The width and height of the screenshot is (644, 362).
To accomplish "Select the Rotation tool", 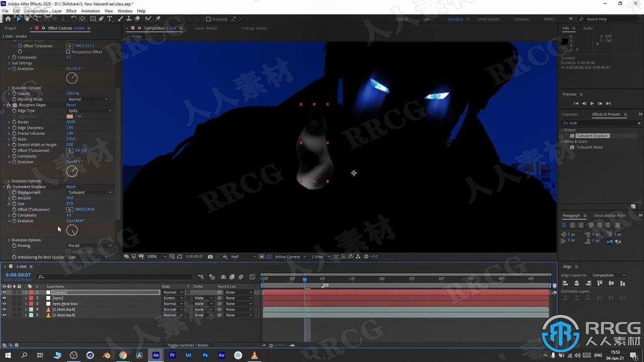I will [73, 19].
